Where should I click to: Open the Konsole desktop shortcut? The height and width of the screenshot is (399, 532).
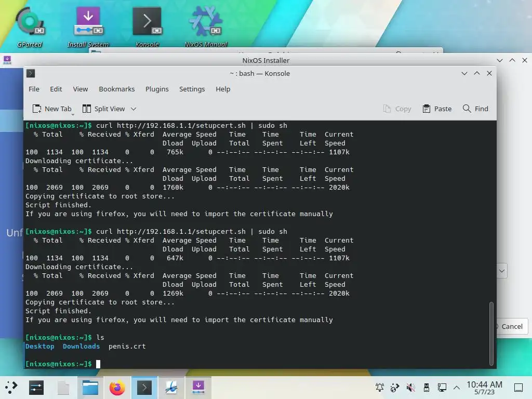(147, 28)
